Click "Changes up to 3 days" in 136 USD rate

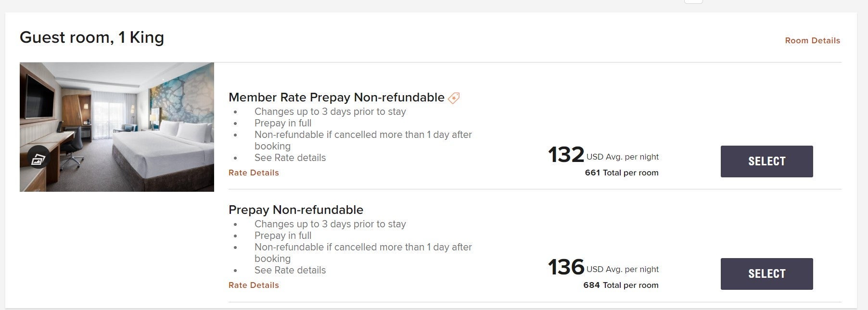coord(330,224)
